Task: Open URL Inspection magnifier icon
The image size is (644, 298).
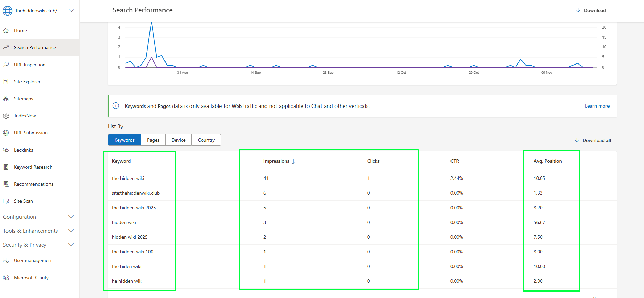Action: point(6,65)
